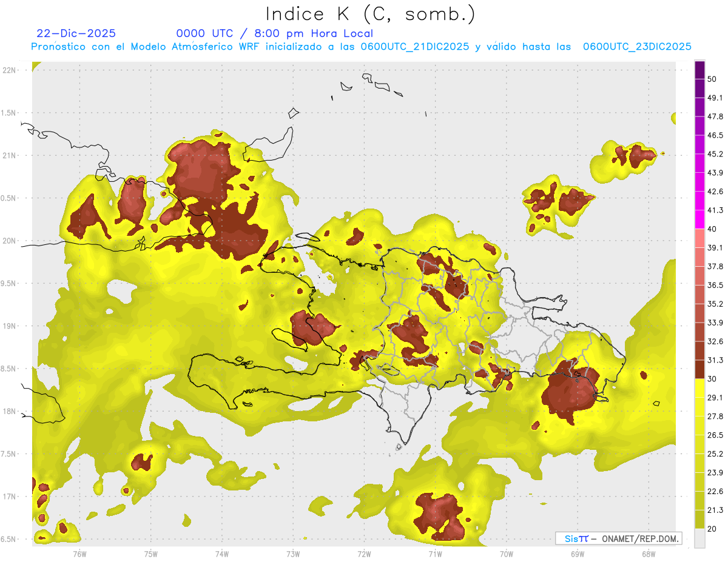Image resolution: width=728 pixels, height=562 pixels.
Task: Click the "76W" longitude label
Action: coord(79,554)
